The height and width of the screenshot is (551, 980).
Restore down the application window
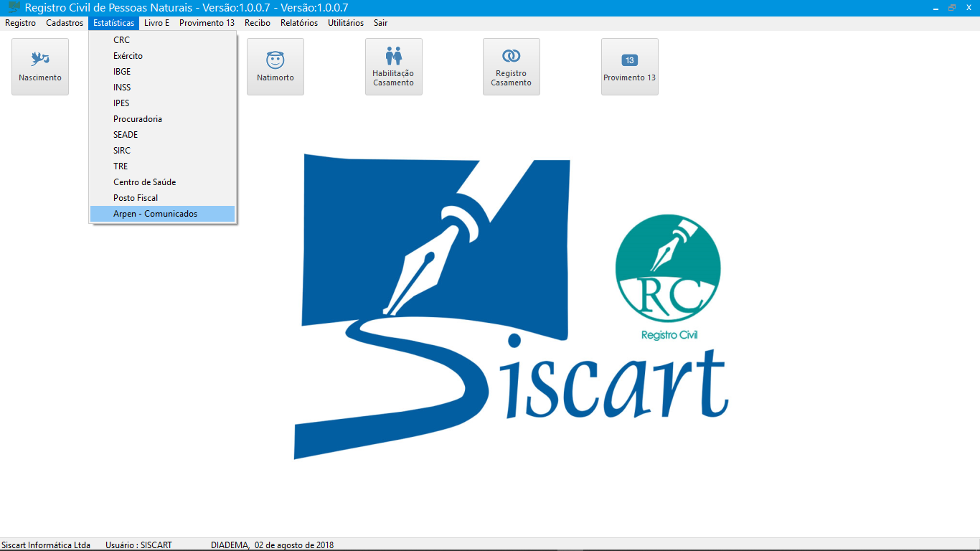[952, 7]
